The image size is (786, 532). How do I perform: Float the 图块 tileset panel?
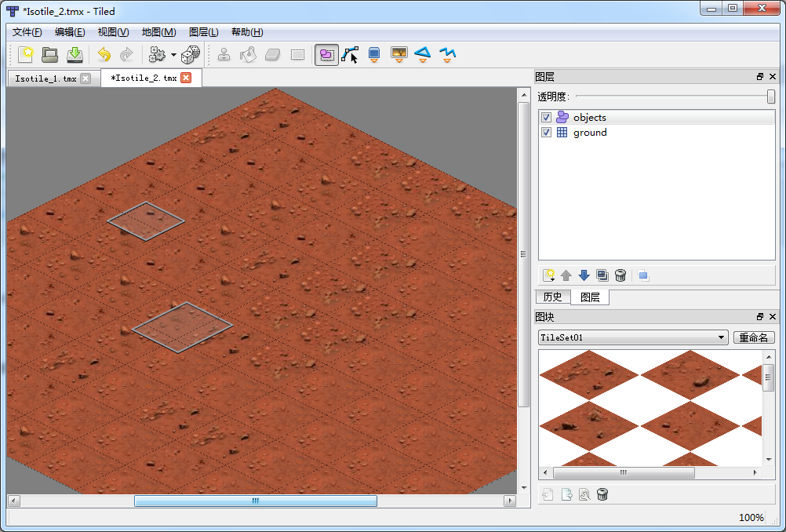tap(760, 317)
